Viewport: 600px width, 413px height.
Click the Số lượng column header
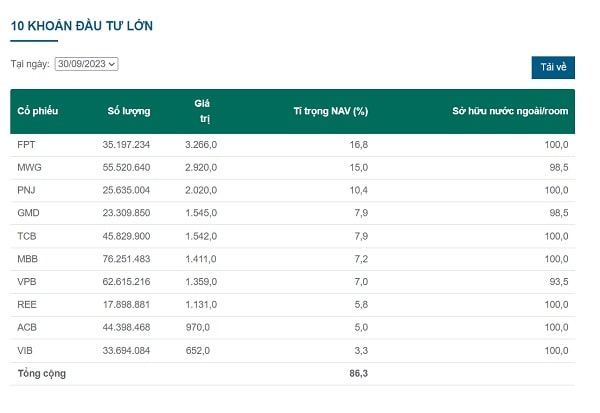click(x=129, y=111)
